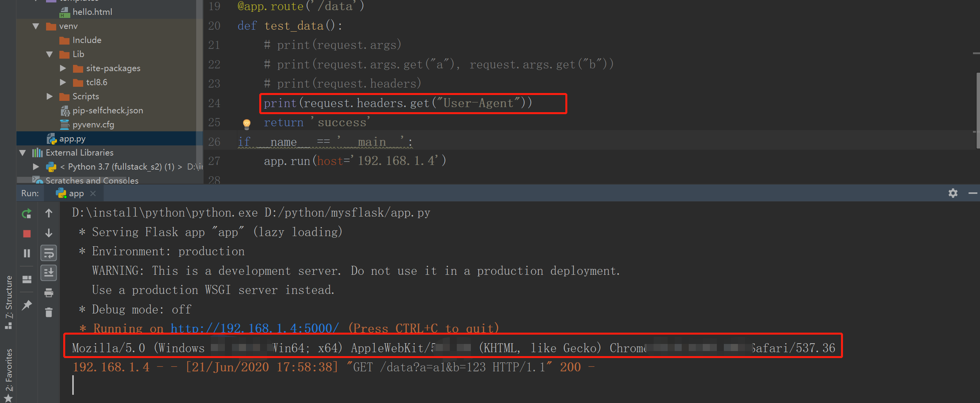Viewport: 980px width, 403px height.
Task: Expand the tcl8.6 folder
Action: [63, 82]
